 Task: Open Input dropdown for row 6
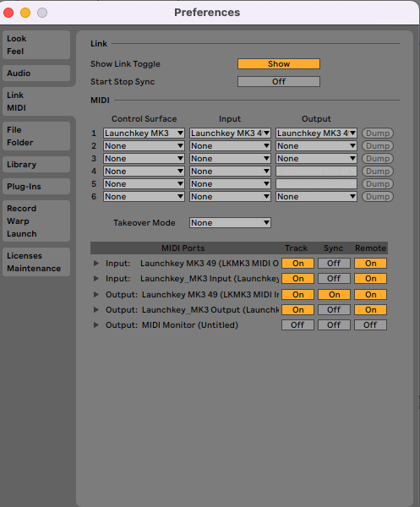(230, 197)
